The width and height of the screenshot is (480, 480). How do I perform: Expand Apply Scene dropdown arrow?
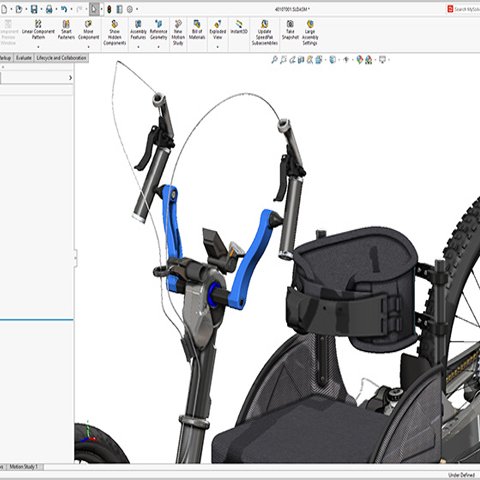click(375, 60)
